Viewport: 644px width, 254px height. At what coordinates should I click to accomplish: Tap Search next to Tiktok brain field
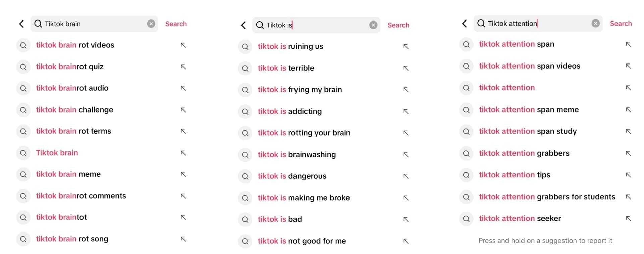click(176, 24)
